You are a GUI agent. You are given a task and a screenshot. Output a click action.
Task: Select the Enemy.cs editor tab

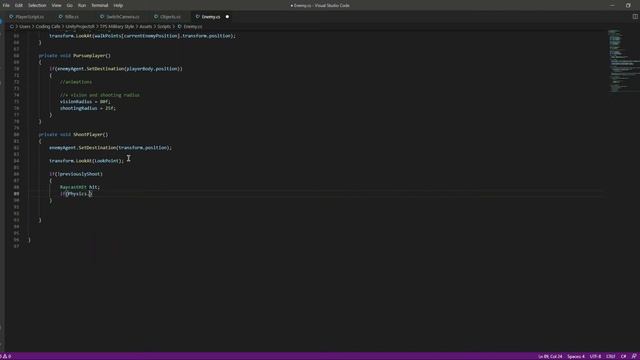pyautogui.click(x=211, y=17)
